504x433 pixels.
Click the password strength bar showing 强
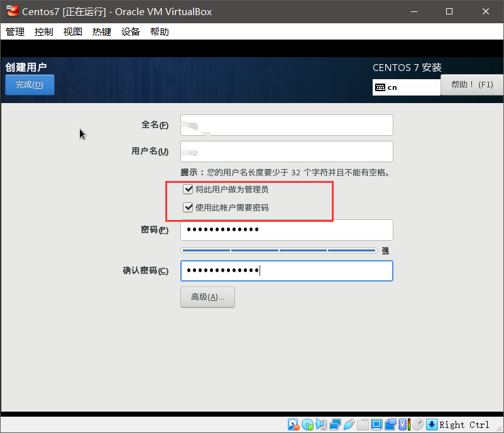pos(278,249)
